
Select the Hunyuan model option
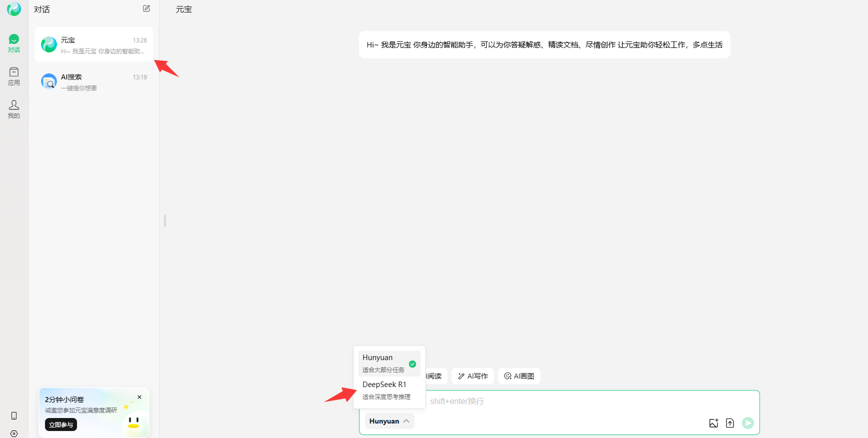[389, 363]
